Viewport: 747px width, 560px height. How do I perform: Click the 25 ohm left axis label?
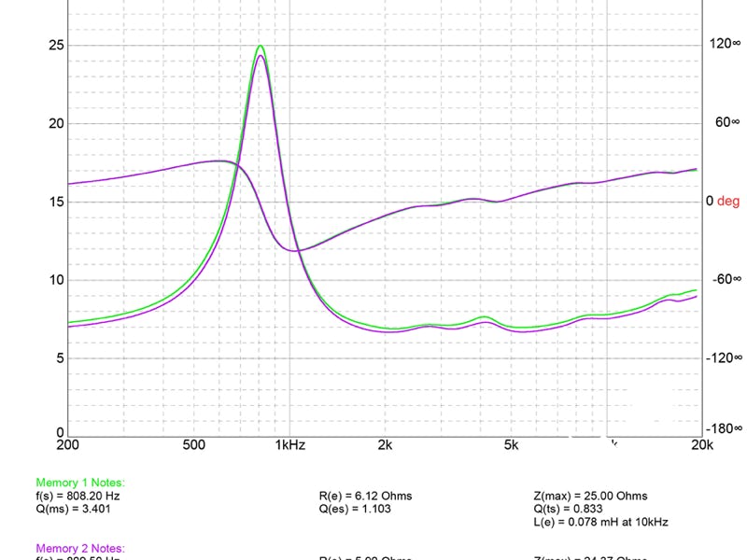(x=56, y=45)
